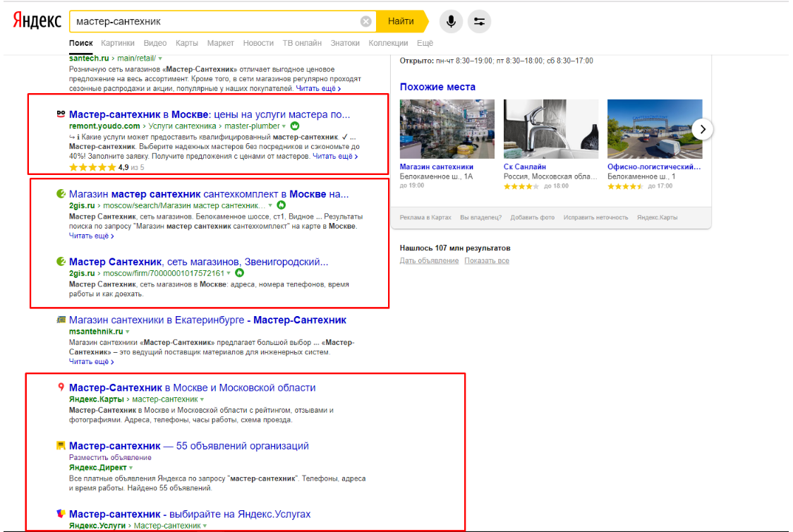Click Показать все link

coord(487,261)
